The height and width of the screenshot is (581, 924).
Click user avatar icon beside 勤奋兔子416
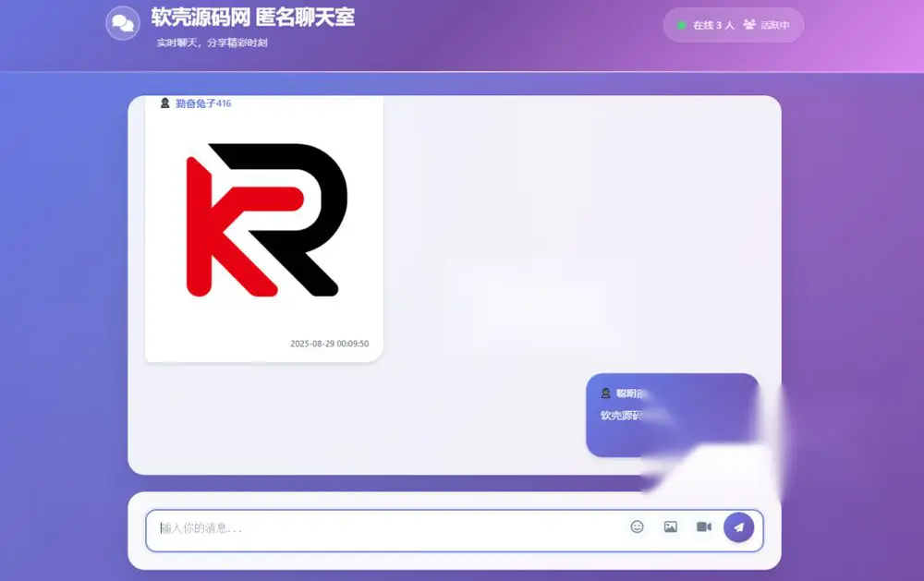(165, 103)
